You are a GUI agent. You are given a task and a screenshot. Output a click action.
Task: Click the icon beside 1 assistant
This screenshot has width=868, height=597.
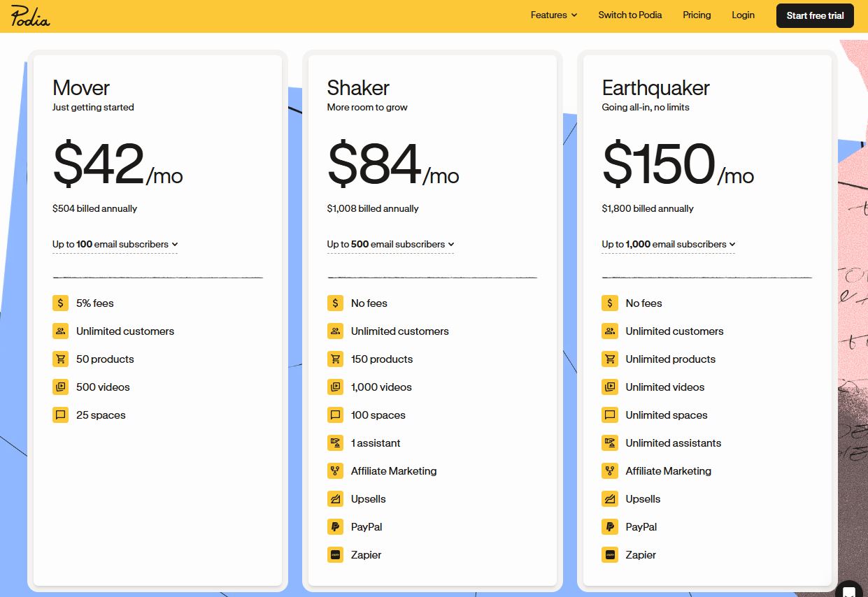336,443
